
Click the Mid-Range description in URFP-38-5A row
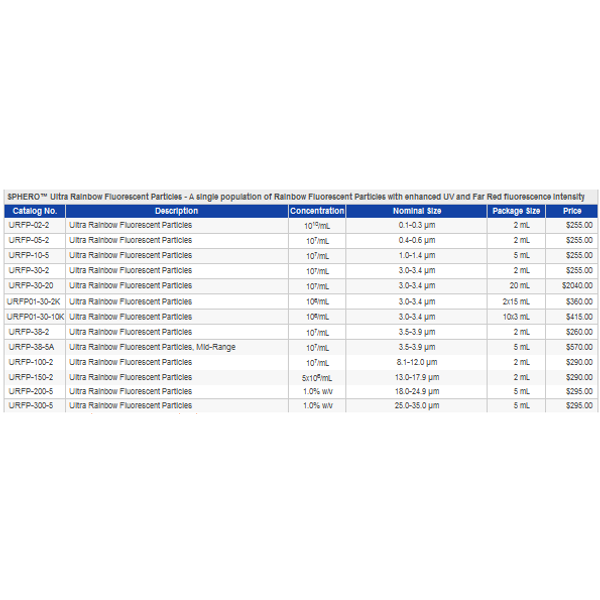pyautogui.click(x=152, y=347)
